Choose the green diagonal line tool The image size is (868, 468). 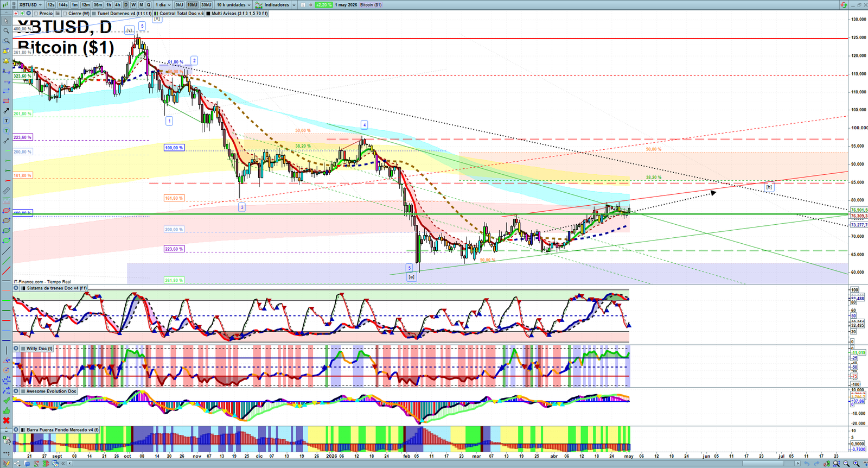(x=7, y=260)
